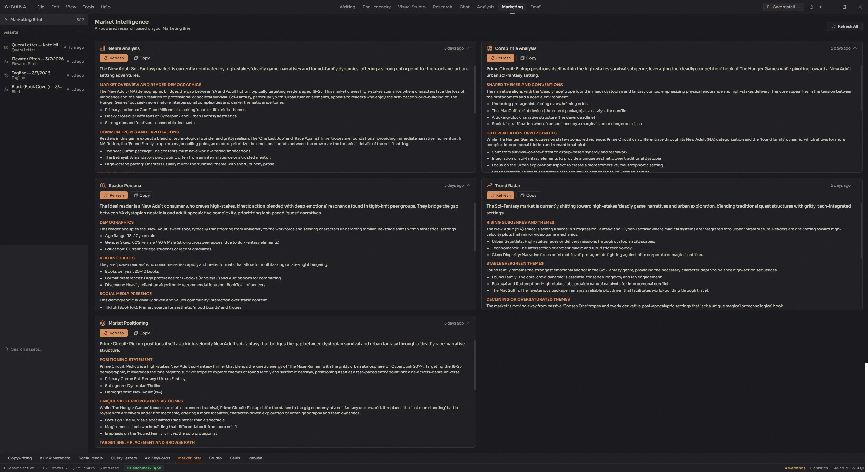Open the Tools menu
The width and height of the screenshot is (868, 472).
[88, 7]
